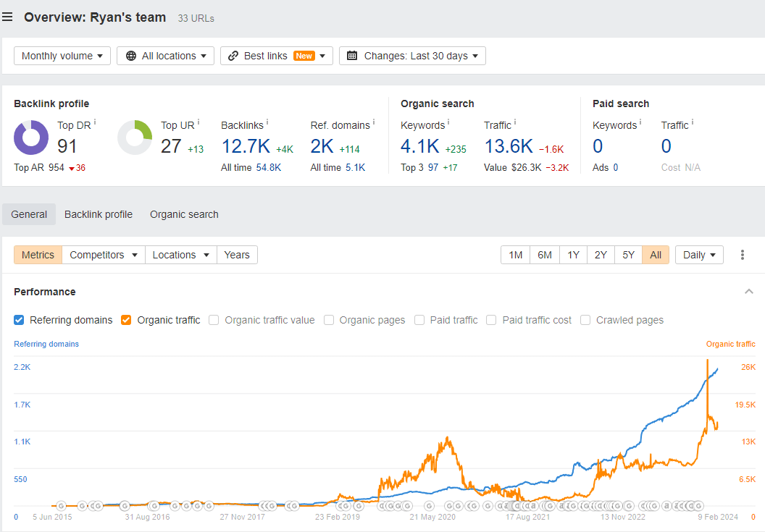The width and height of the screenshot is (765, 532).
Task: Switch to the Organic search tab
Action: click(184, 214)
